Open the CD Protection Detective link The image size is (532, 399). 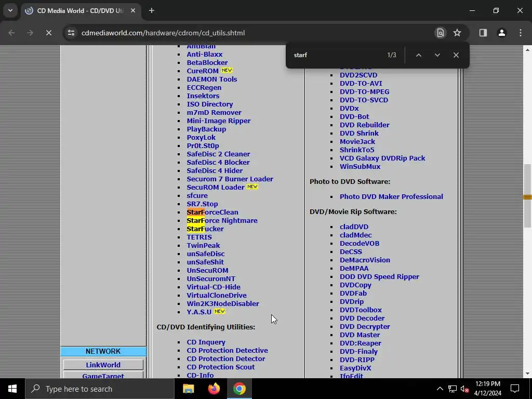pyautogui.click(x=227, y=351)
